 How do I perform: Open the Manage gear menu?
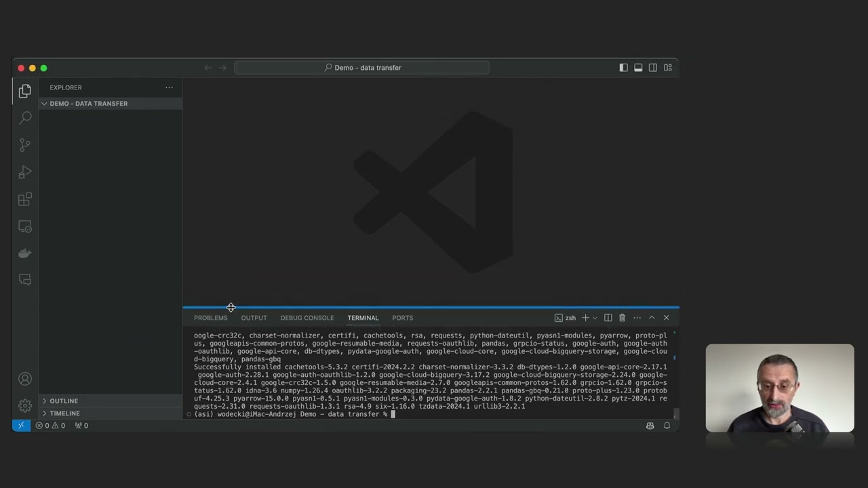pos(25,405)
